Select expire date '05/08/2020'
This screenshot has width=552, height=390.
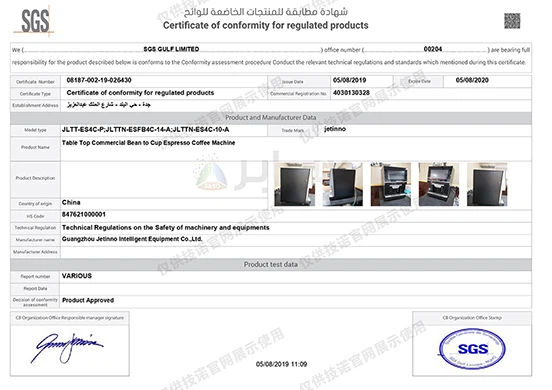click(x=472, y=80)
